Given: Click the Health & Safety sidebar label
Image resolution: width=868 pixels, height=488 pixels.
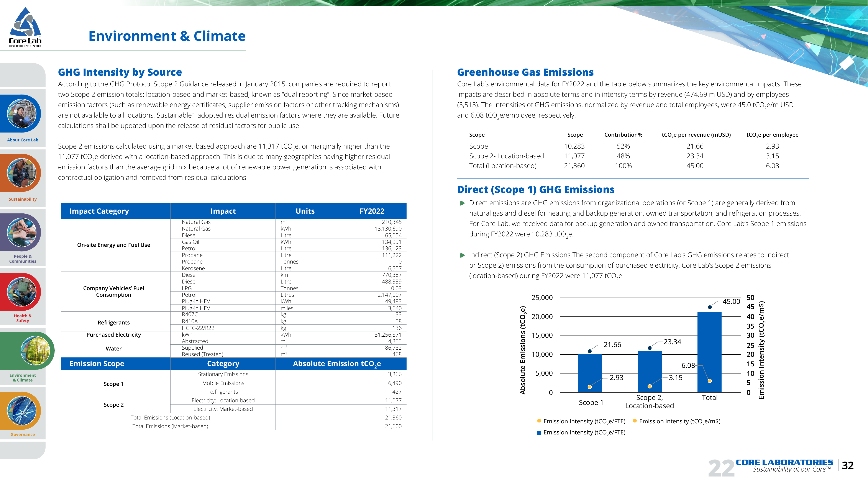Looking at the screenshot, I should pos(23,318).
